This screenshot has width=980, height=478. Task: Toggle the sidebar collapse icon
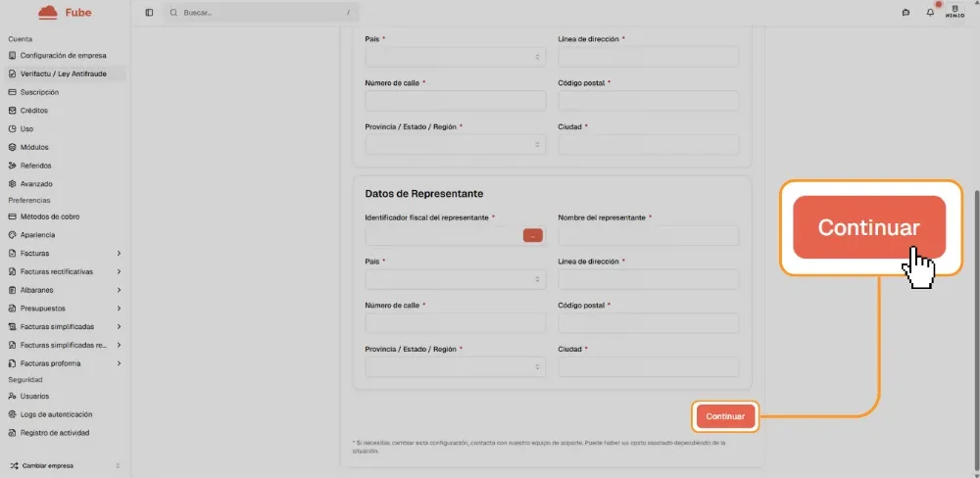pos(149,13)
